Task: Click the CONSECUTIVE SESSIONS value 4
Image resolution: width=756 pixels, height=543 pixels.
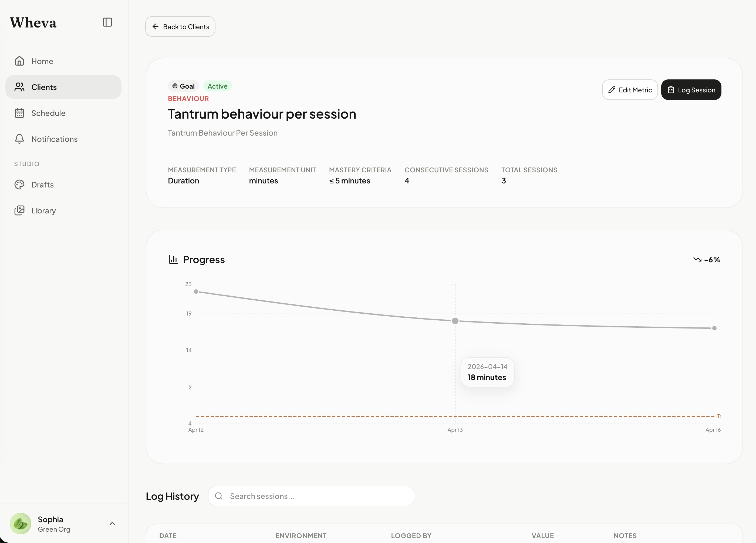Action: [x=407, y=181]
